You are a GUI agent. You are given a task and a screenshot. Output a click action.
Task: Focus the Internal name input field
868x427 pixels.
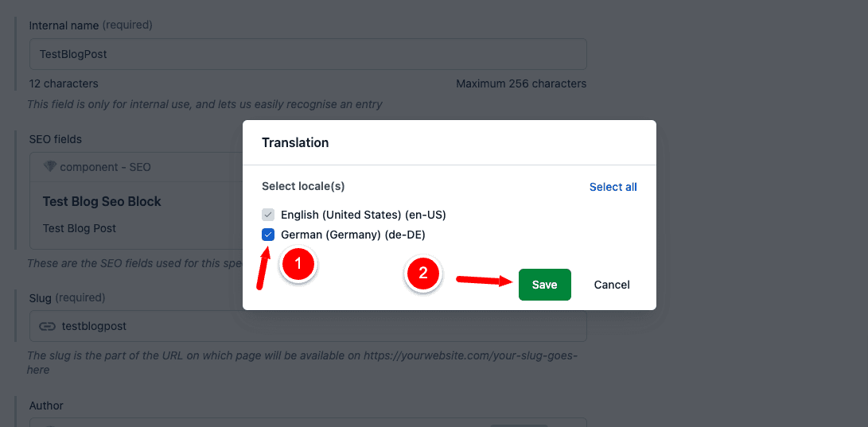click(308, 54)
